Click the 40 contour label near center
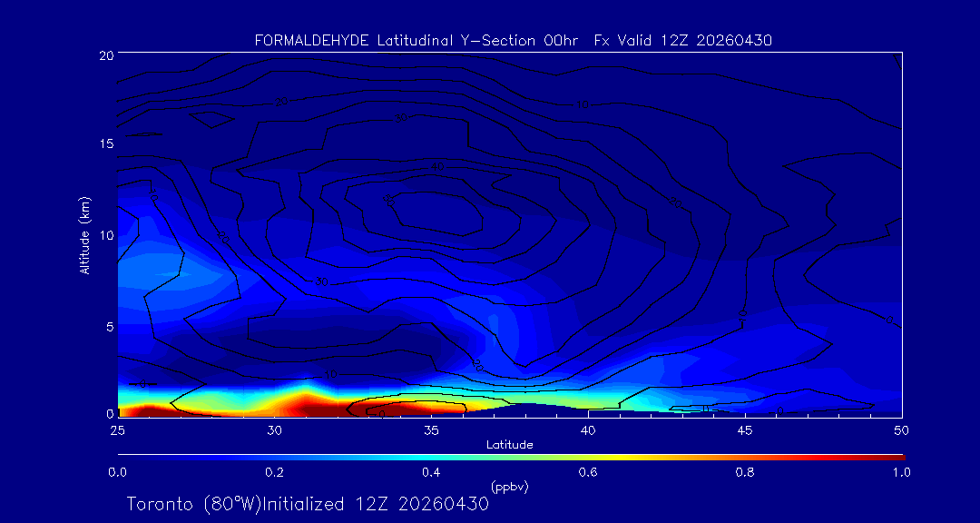 pos(437,166)
